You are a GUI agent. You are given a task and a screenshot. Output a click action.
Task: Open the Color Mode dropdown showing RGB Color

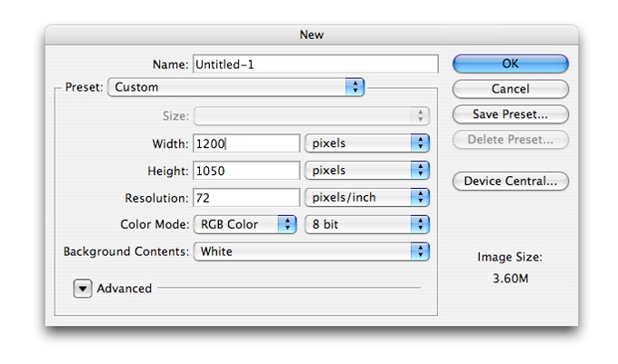(x=244, y=224)
